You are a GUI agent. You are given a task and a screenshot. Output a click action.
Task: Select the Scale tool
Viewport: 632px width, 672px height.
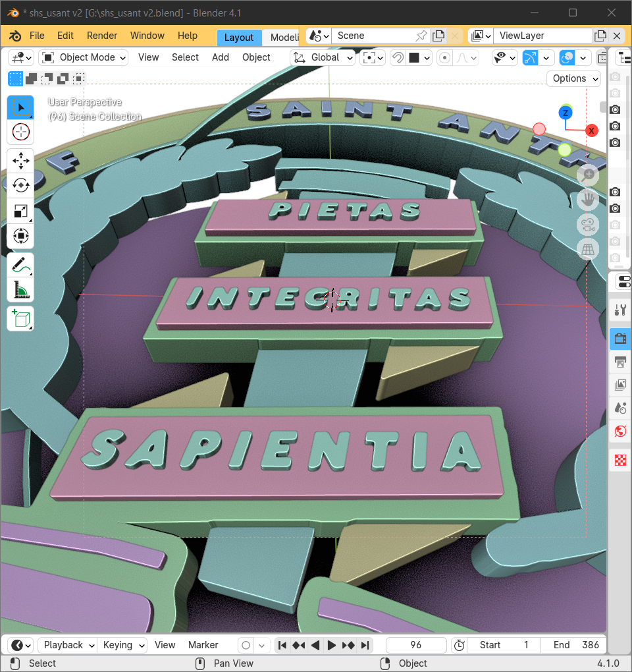(x=20, y=211)
